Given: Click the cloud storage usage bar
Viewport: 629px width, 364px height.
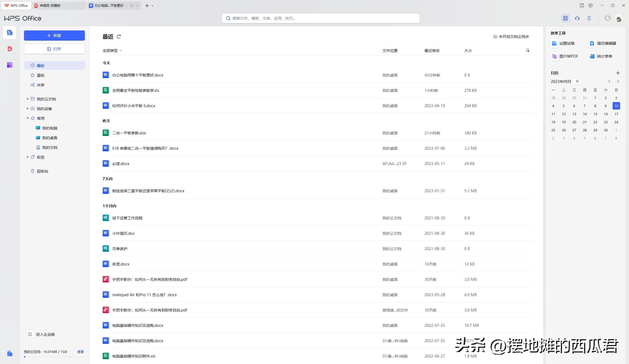Looking at the screenshot, I should click(x=54, y=357).
